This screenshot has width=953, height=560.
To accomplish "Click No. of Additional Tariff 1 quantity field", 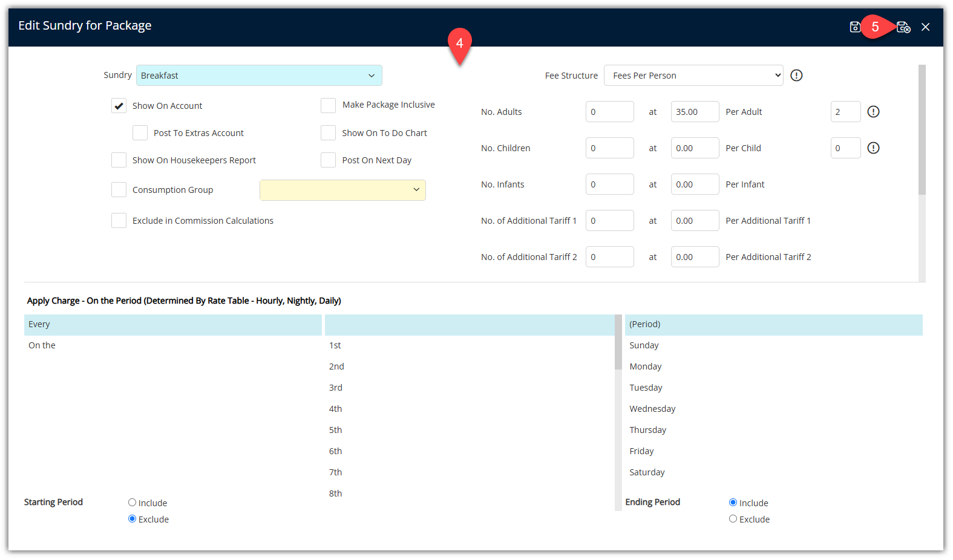I will [x=609, y=220].
